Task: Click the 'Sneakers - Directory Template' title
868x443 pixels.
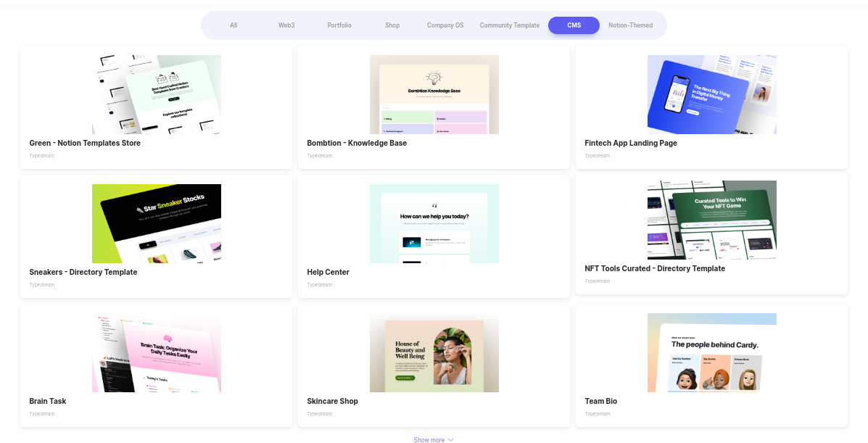Action: click(x=83, y=272)
